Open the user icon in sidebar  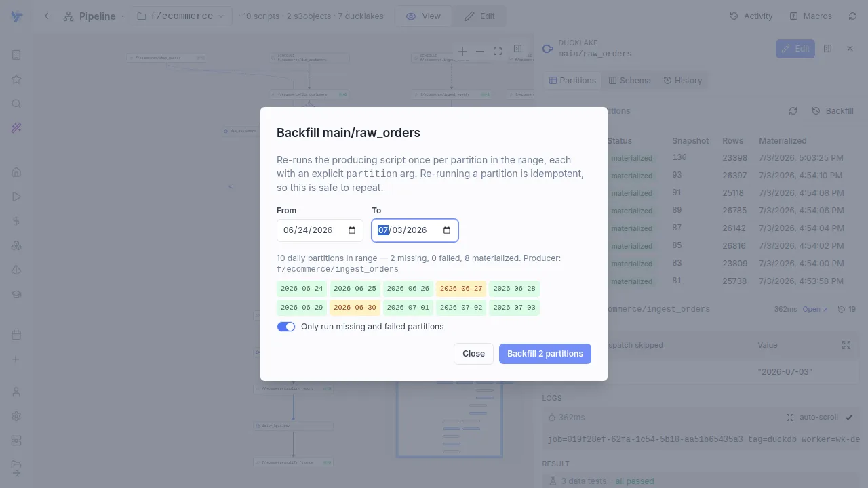[x=17, y=392]
